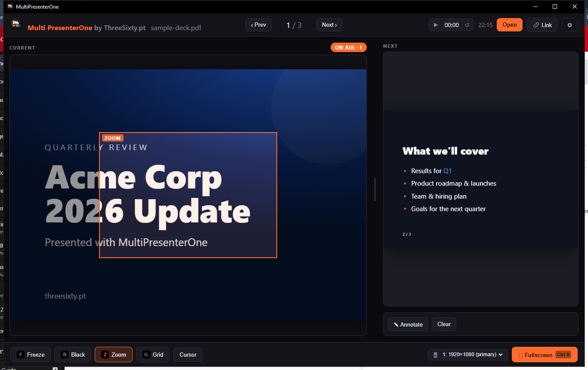Enable the Annotate pen tool
Image resolution: width=588 pixels, height=370 pixels.
[408, 324]
